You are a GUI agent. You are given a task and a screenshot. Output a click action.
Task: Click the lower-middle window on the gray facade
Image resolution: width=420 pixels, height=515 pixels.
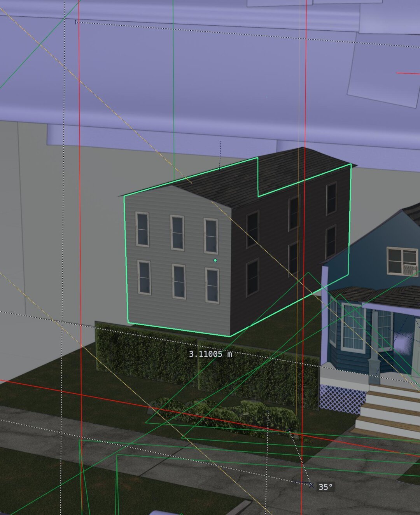178,281
